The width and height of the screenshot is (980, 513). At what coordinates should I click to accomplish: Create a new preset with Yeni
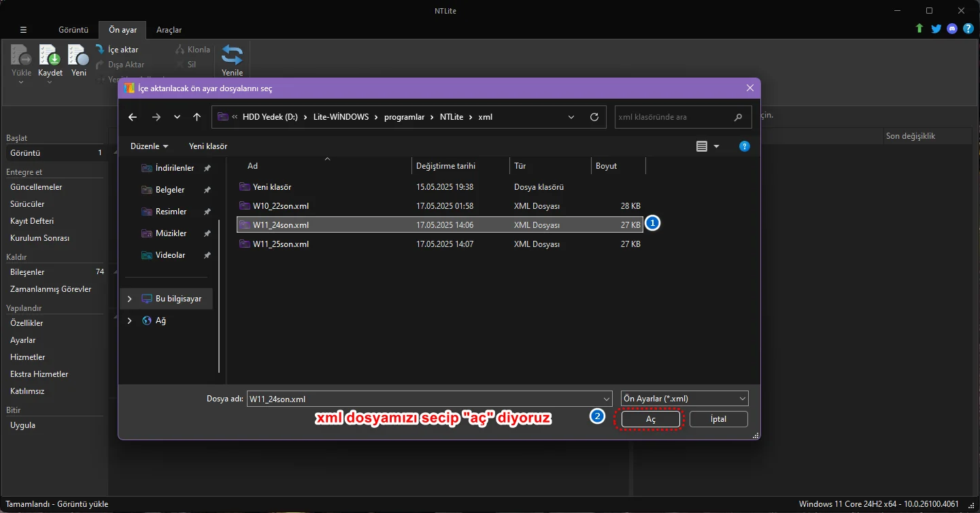(x=79, y=56)
